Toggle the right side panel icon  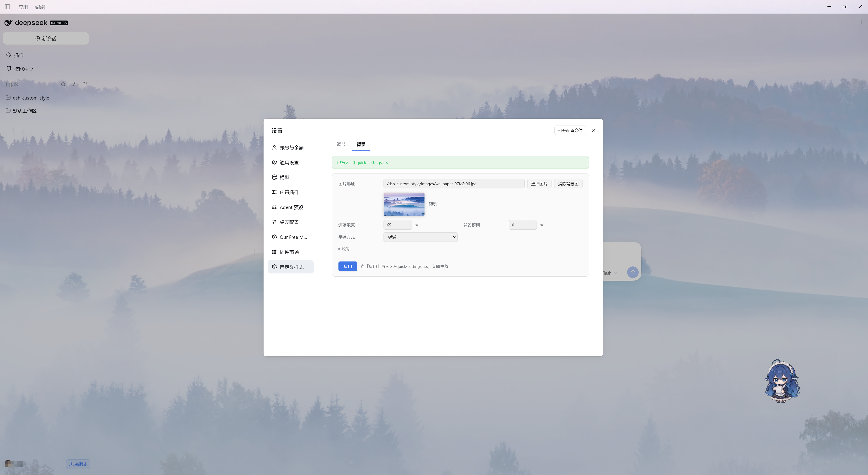coord(859,22)
